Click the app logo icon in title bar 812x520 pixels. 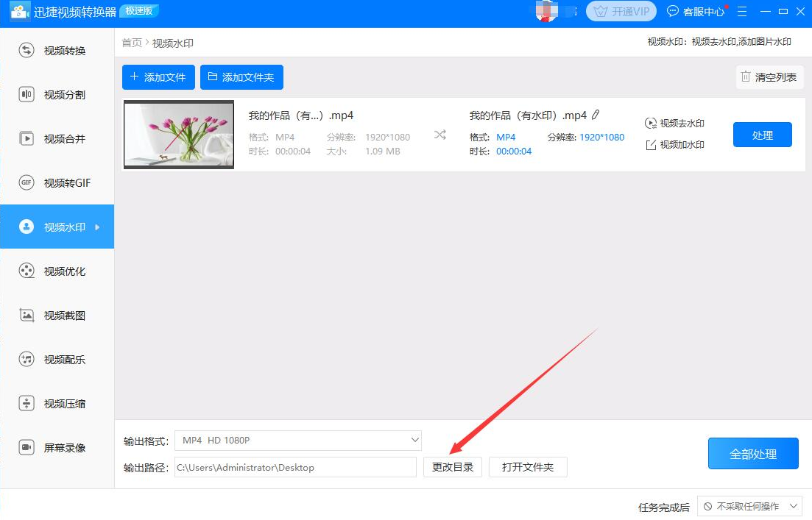tap(20, 11)
